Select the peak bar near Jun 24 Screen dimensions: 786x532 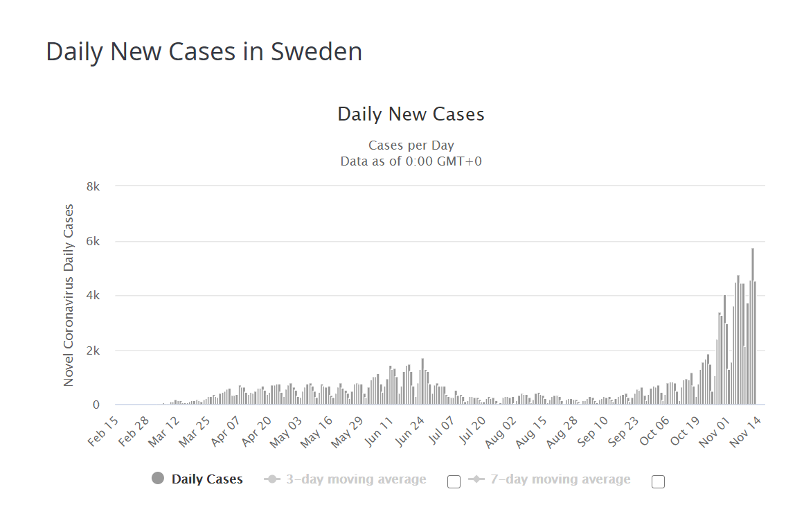tap(422, 381)
